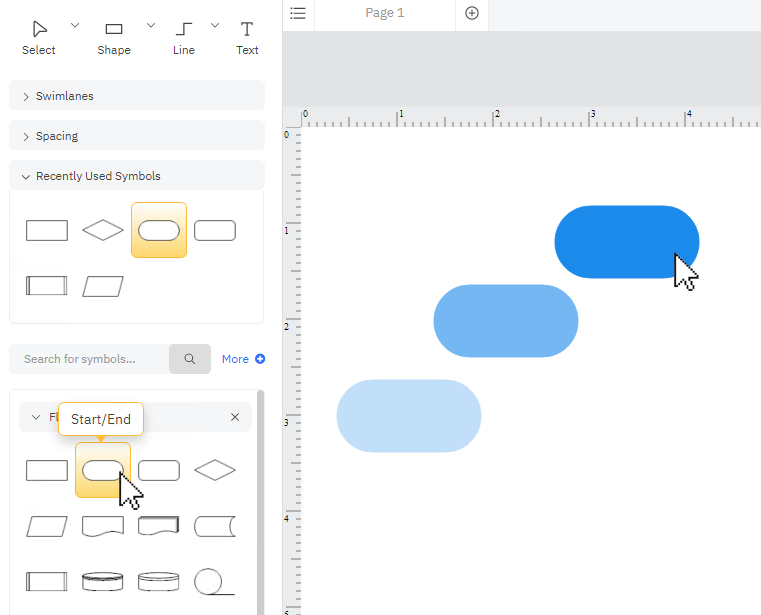This screenshot has width=761, height=615.
Task: Add a new page with plus icon
Action: [x=472, y=13]
